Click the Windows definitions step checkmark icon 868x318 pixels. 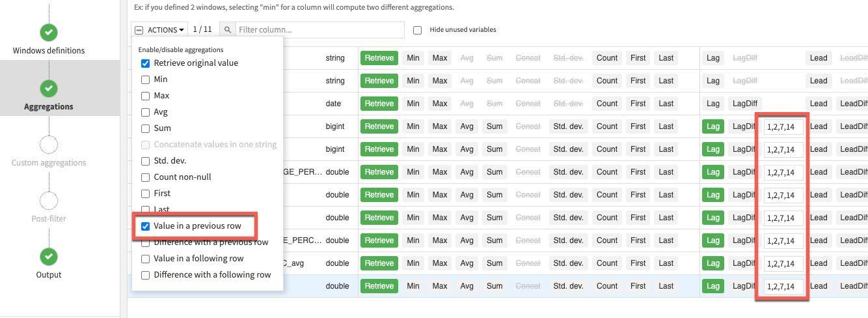48,32
